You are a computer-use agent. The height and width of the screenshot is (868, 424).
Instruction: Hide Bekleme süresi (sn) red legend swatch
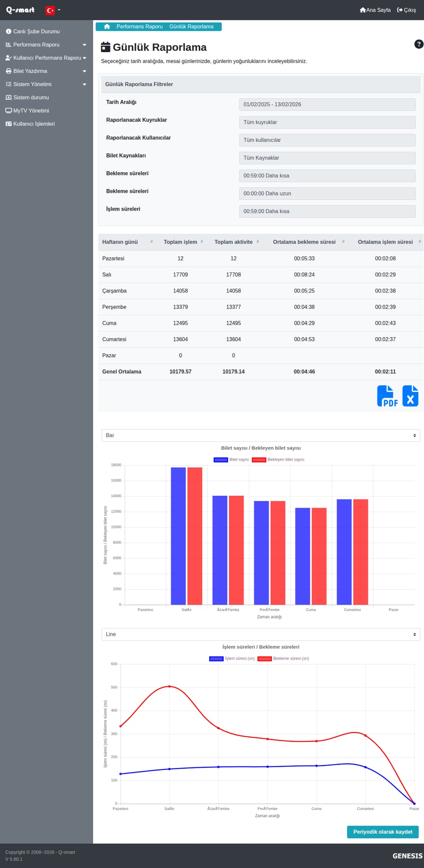(265, 659)
